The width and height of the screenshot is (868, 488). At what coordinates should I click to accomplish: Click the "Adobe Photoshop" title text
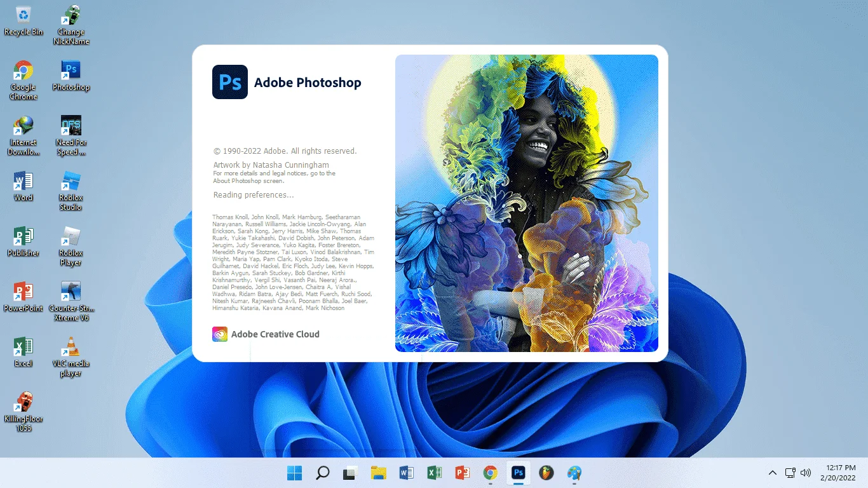308,83
